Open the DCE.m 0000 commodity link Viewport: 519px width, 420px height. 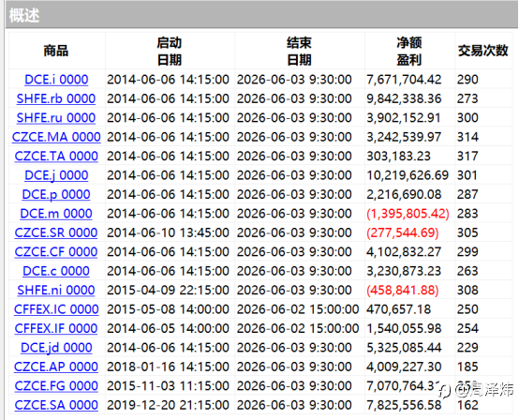click(x=56, y=214)
